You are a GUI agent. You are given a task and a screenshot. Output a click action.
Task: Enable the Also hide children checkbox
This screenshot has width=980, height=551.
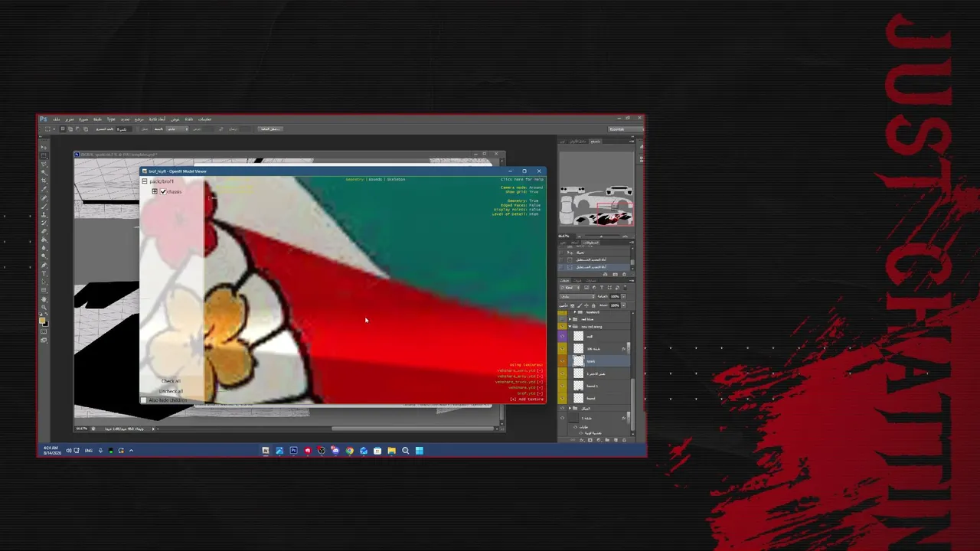144,400
